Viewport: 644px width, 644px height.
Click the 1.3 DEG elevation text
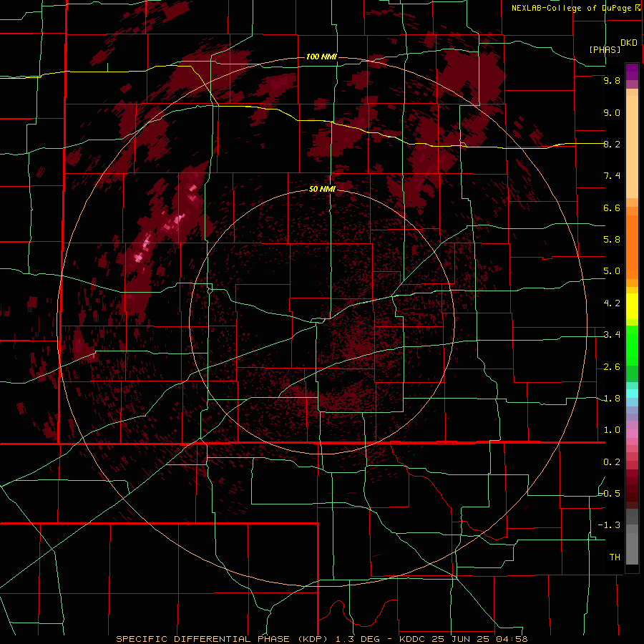359,639
